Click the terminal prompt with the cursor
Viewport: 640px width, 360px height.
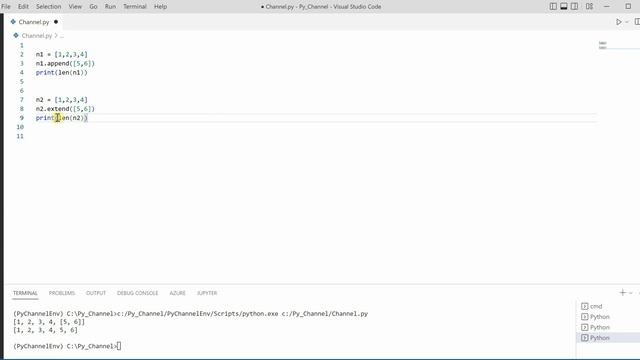(x=67, y=346)
